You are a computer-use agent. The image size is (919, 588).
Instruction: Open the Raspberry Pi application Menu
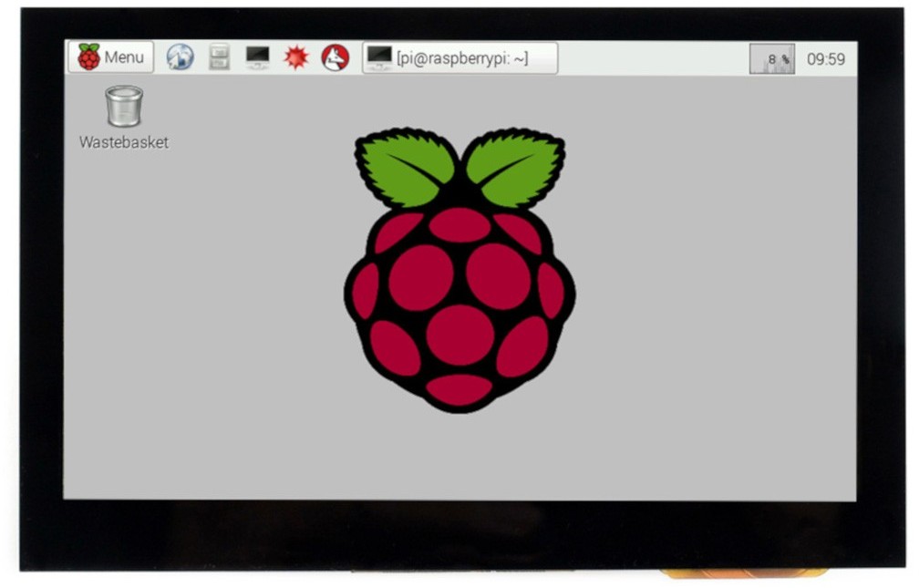click(110, 57)
